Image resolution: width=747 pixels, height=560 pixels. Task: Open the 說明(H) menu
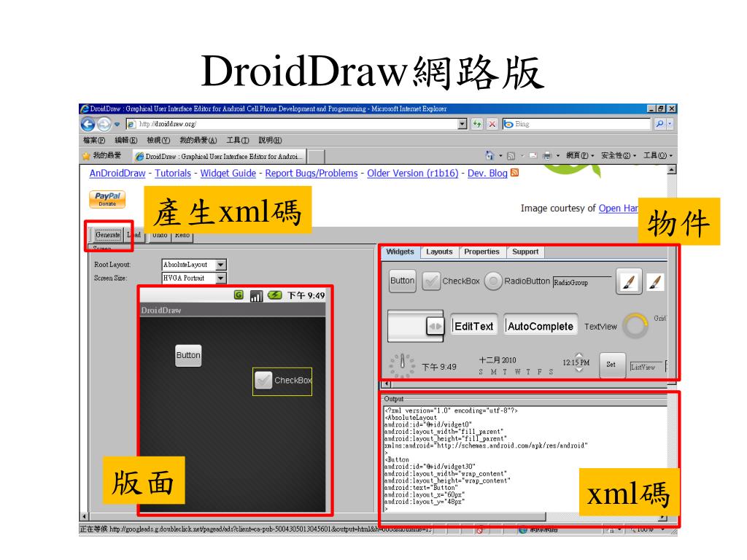point(270,141)
